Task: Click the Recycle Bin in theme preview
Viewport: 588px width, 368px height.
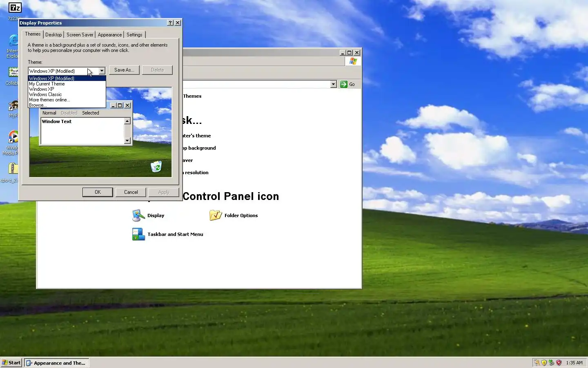Action: coord(156,167)
